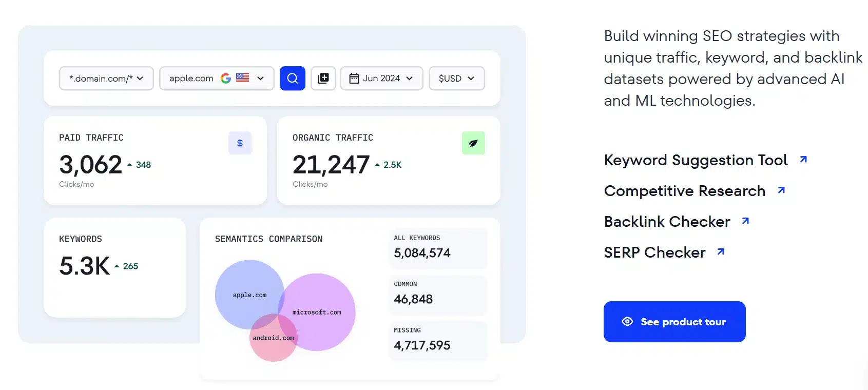Click the ALL KEYWORDS stats box
The height and width of the screenshot is (390, 868).
point(437,248)
